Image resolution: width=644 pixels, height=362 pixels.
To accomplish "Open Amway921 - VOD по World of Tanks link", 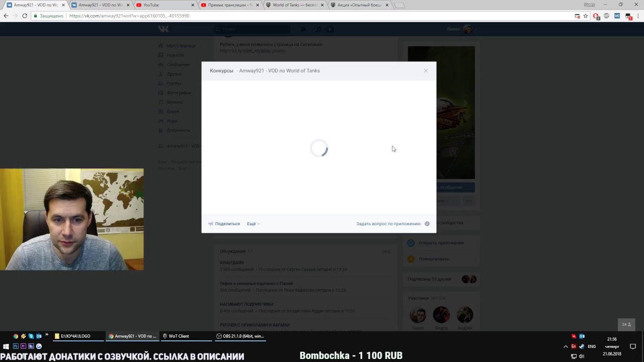I will tap(279, 71).
